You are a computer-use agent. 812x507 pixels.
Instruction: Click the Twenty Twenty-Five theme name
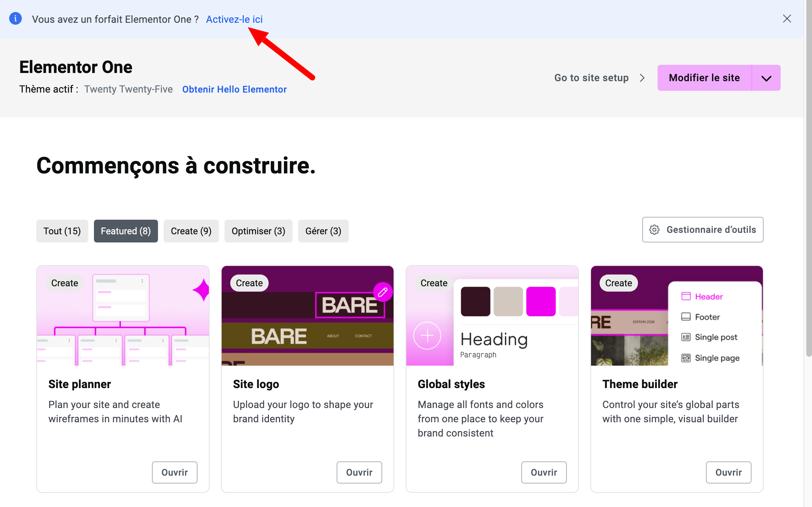coord(128,89)
